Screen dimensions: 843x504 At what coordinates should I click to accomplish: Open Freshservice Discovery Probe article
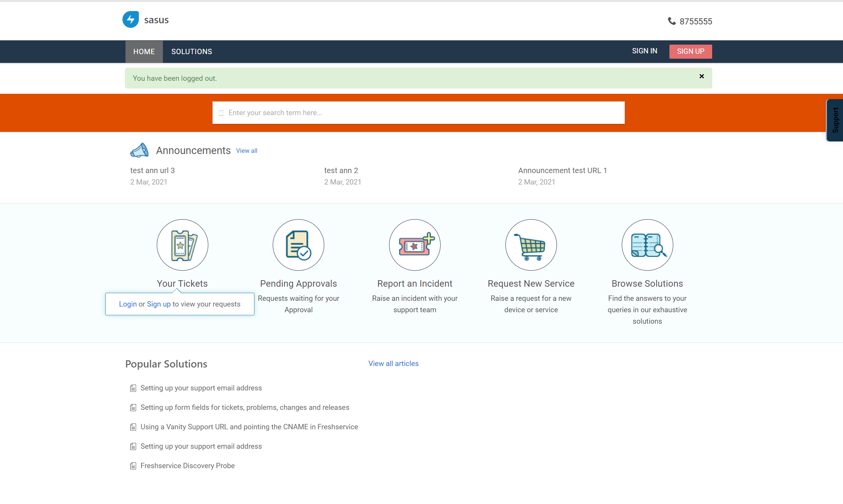click(x=187, y=465)
